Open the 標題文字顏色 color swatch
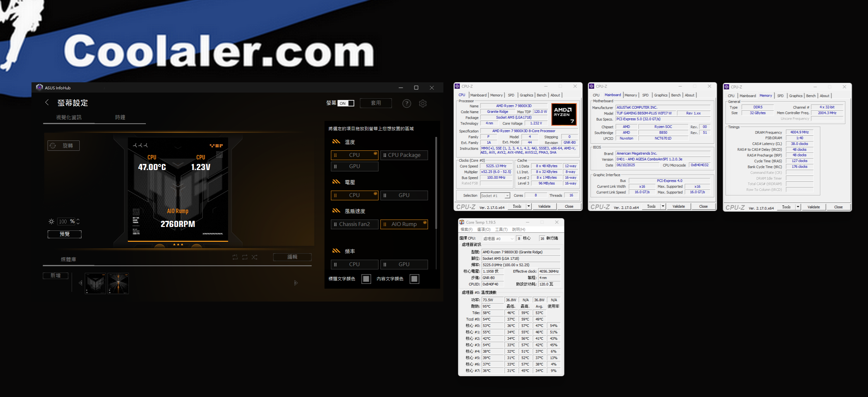 (366, 279)
